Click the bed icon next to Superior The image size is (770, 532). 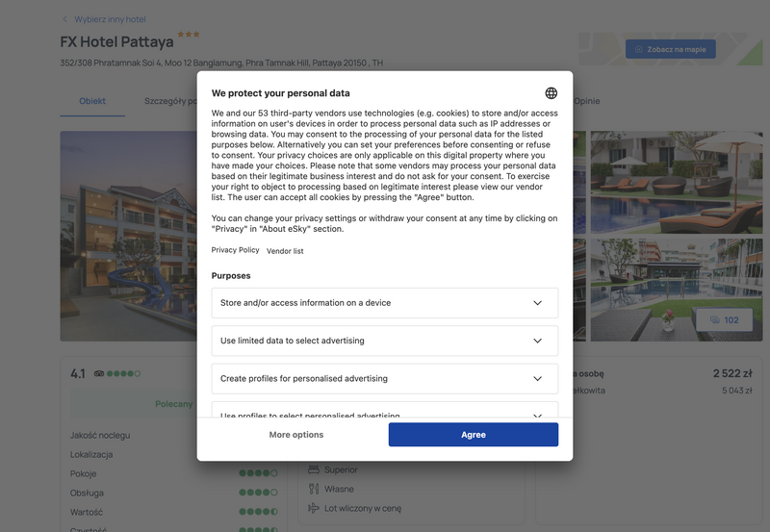pos(314,469)
